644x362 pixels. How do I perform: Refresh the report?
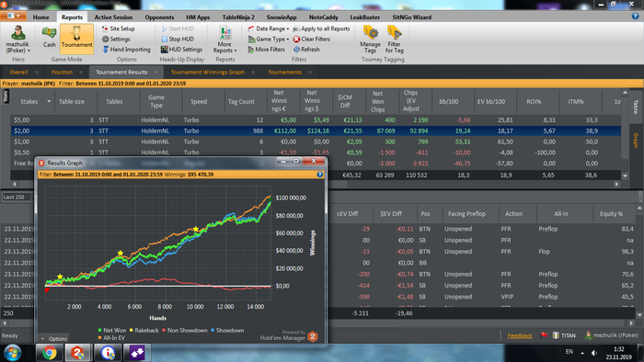coord(306,50)
